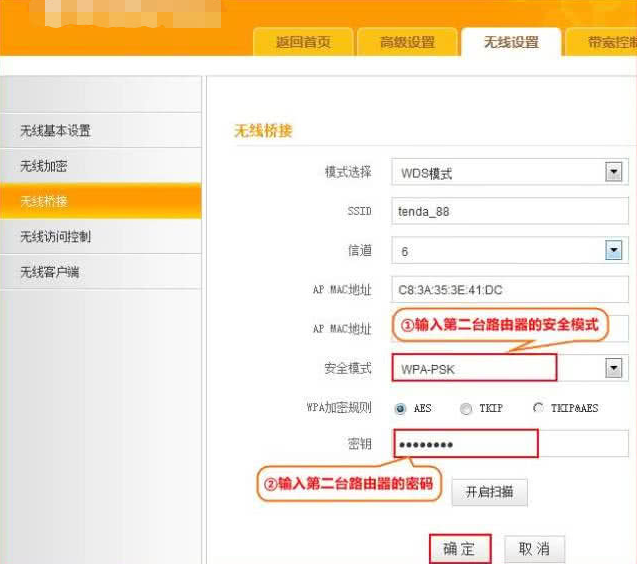This screenshot has height=564, width=640.
Task: Click the 开启扫描 scan button
Action: pyautogui.click(x=489, y=492)
